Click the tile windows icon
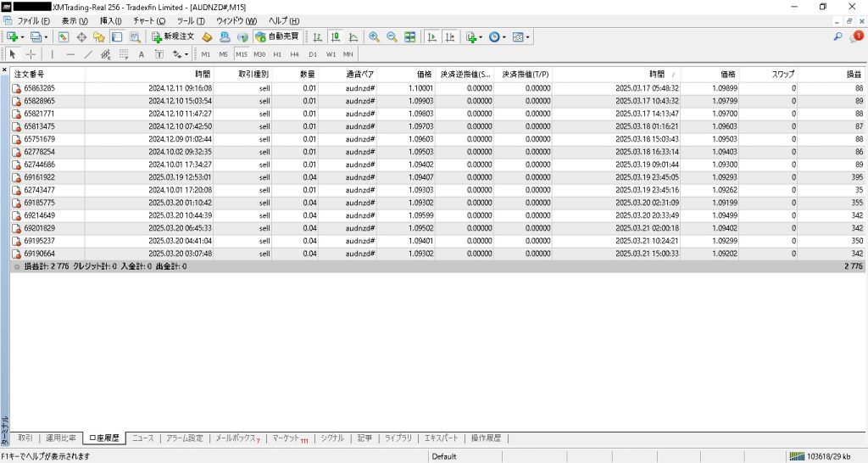The image size is (868, 463). click(410, 36)
